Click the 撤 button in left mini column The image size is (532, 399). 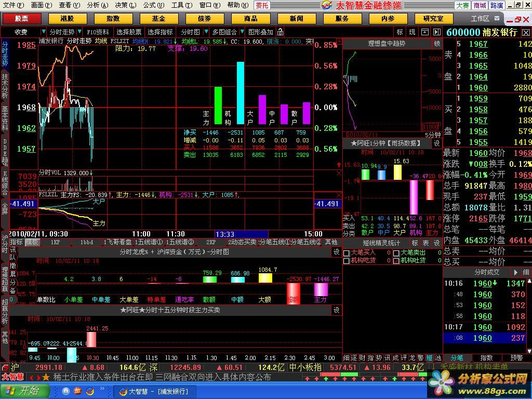click(x=12, y=266)
